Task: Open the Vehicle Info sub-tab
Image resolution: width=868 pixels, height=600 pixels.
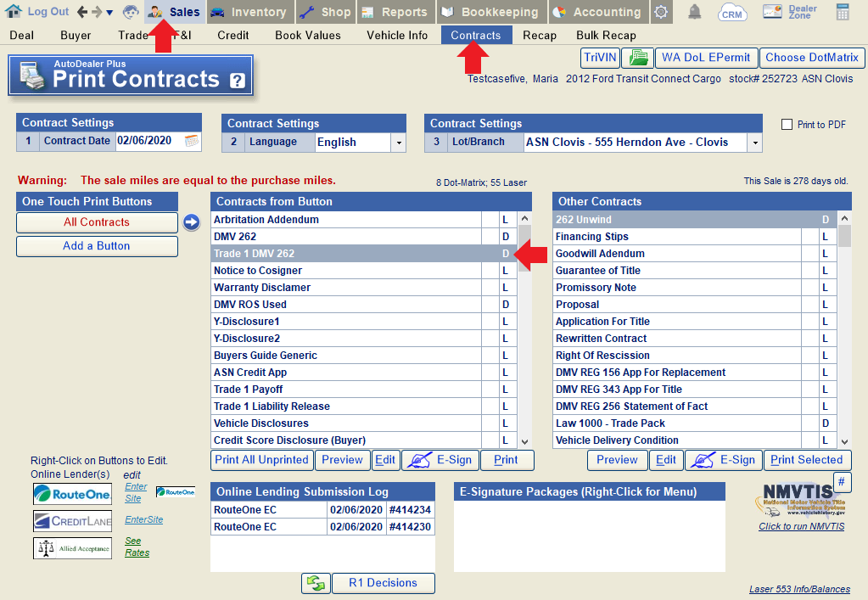Action: pyautogui.click(x=397, y=36)
